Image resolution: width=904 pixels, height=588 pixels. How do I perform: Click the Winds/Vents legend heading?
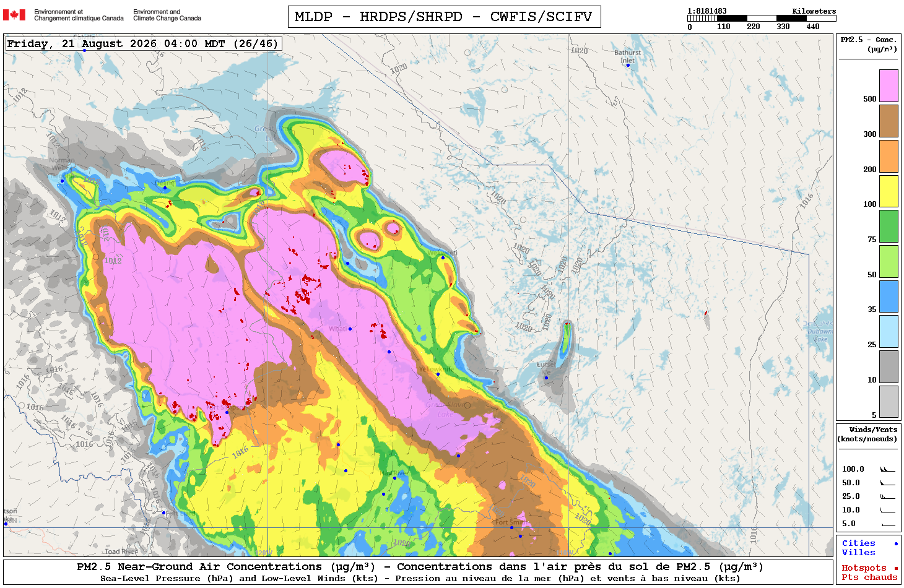coord(867,434)
